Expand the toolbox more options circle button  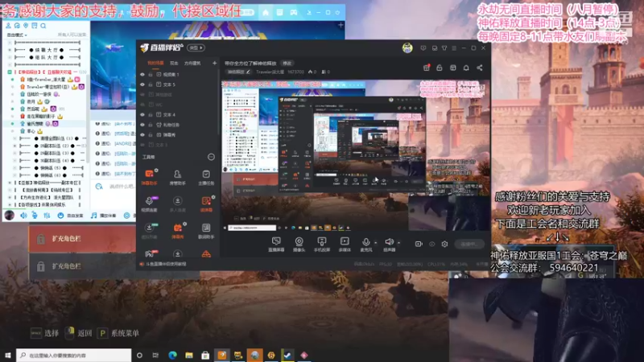point(211,157)
